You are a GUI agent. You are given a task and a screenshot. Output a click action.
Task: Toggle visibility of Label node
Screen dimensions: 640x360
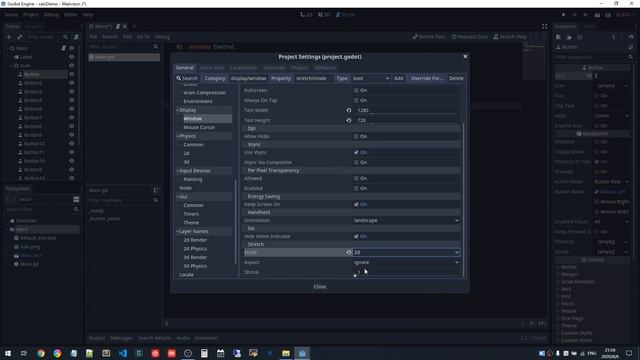[x=71, y=57]
